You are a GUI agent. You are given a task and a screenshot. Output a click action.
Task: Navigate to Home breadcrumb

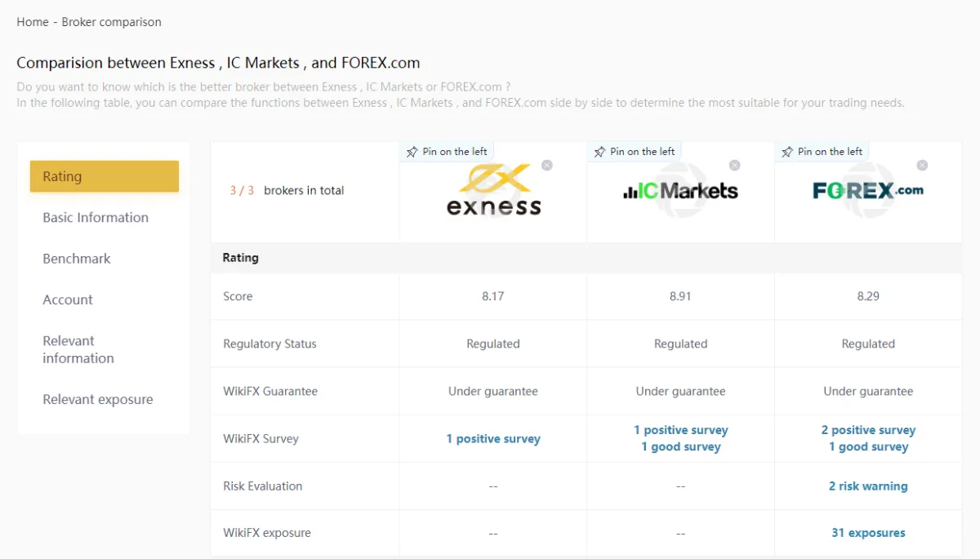click(x=33, y=22)
